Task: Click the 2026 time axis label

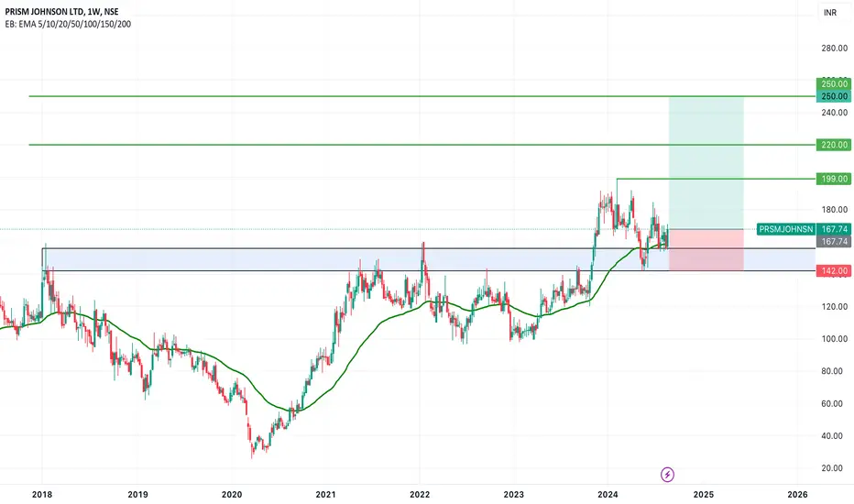Action: 798,495
